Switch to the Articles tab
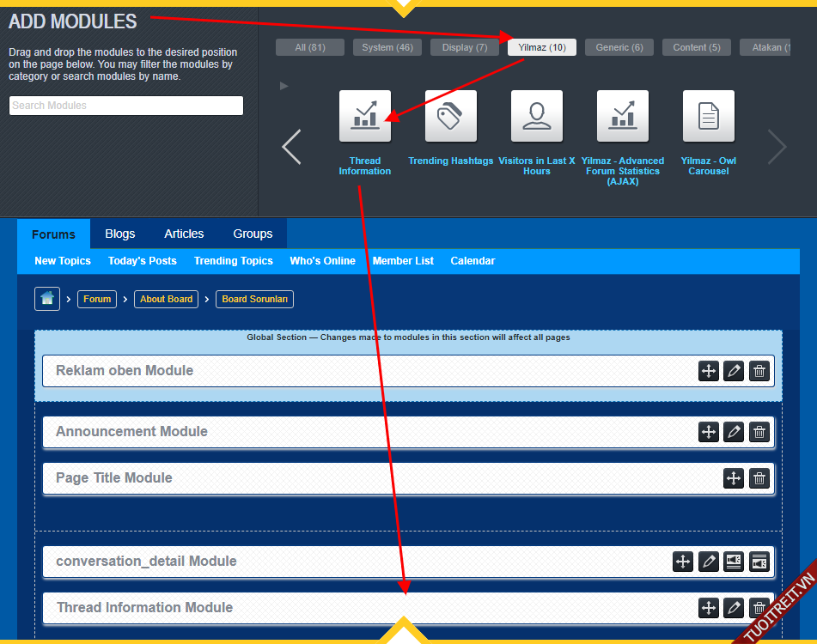Screen dimensions: 817x644 point(184,234)
